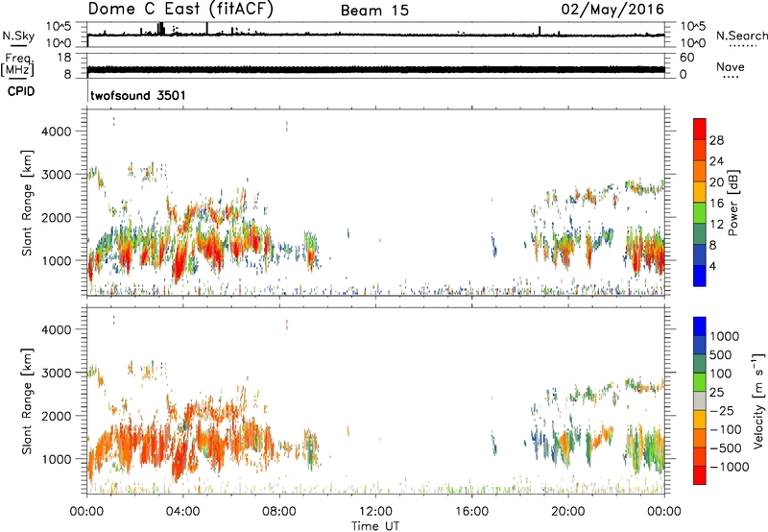Click the '20:00' time axis tick
The height and width of the screenshot is (532, 768).
pyautogui.click(x=568, y=512)
